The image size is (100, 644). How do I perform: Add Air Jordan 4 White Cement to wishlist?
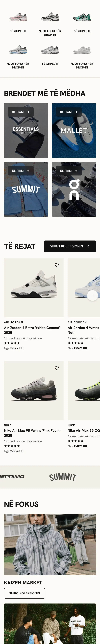pyautogui.click(x=57, y=265)
